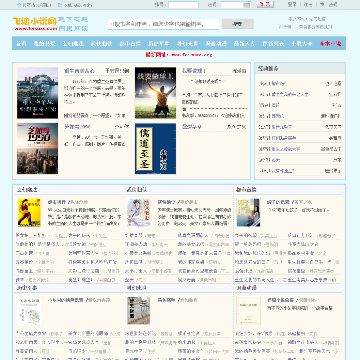The height and width of the screenshot is (360, 360).
Task: Click the 飞地小说网 site logo
Action: [35, 23]
